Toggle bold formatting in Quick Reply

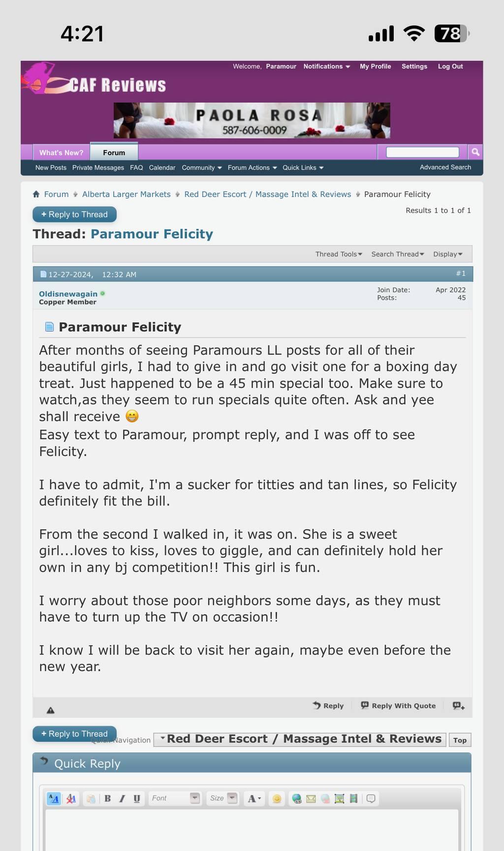107,799
